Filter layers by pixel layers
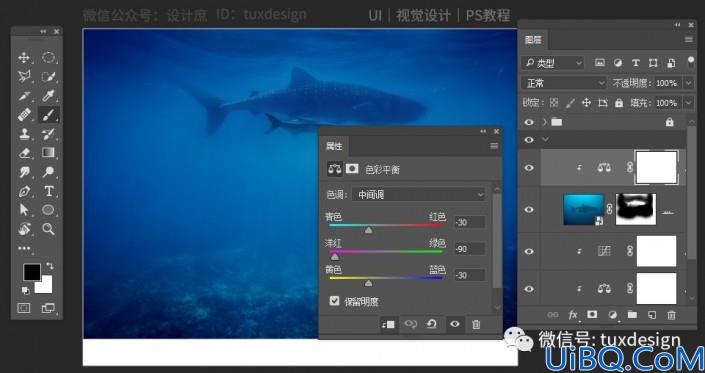This screenshot has height=373, width=705. click(x=600, y=63)
